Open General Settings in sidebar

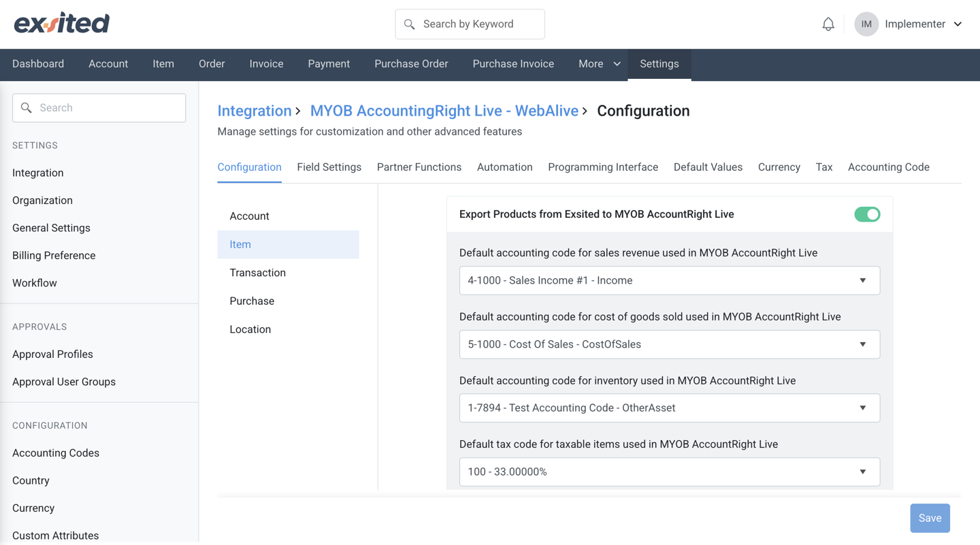point(51,228)
